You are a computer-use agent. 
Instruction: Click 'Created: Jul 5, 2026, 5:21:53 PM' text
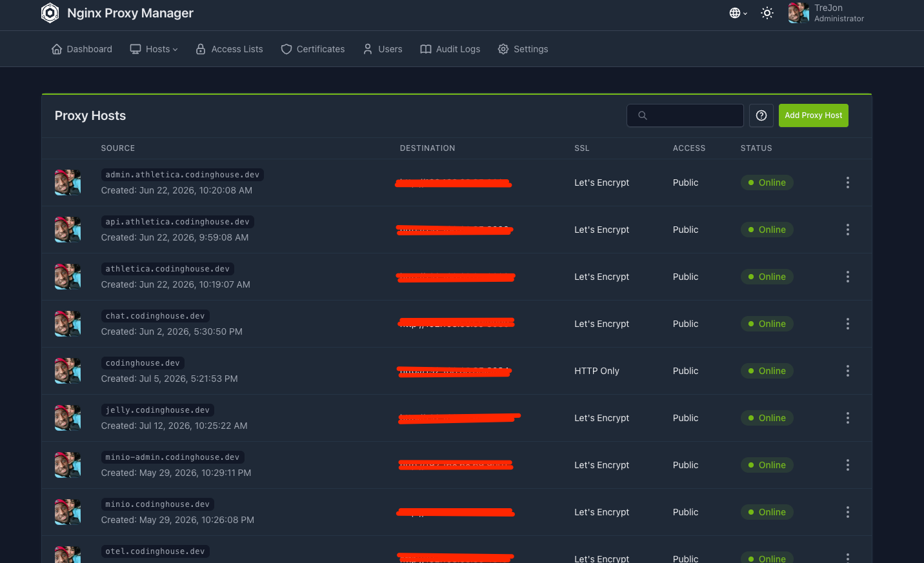[170, 379]
